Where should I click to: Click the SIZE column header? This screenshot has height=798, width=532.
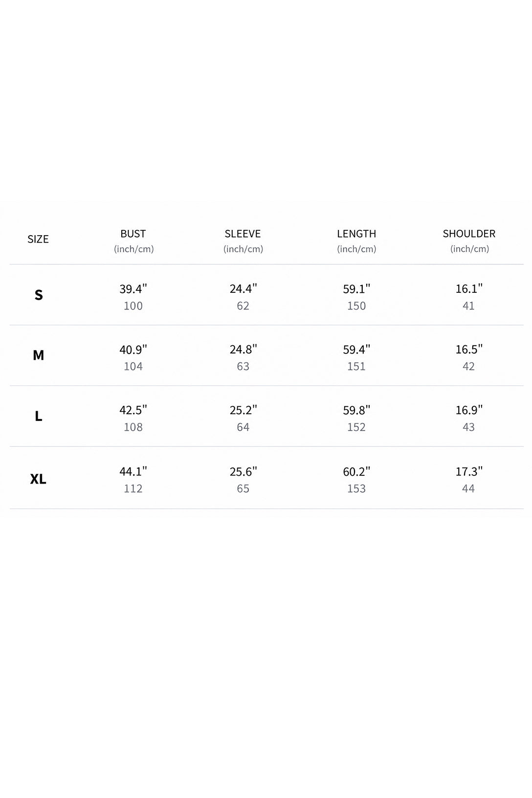38,239
